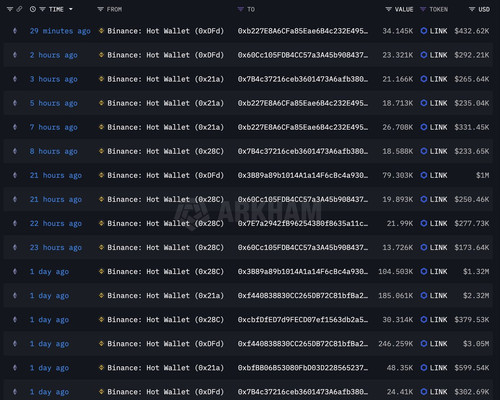
Task: Open address 0xf440838B… in the $2.32M row
Action: [x=303, y=296]
